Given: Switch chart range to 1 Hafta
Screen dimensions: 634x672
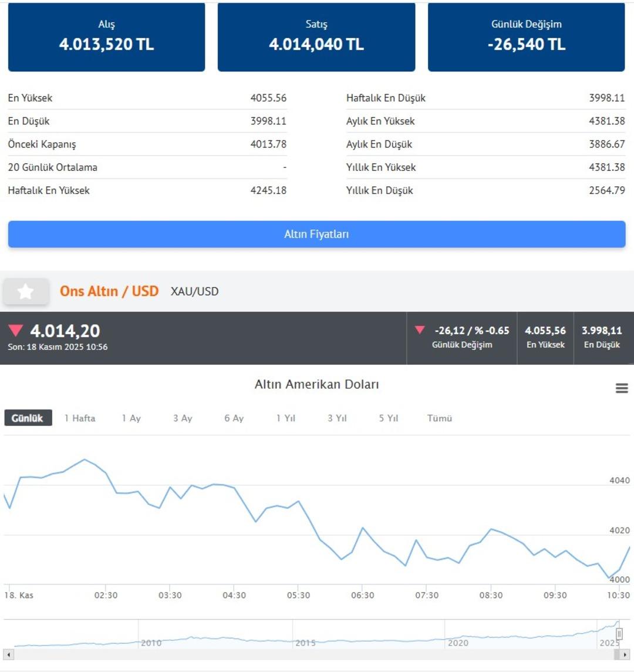Looking at the screenshot, I should (x=80, y=418).
